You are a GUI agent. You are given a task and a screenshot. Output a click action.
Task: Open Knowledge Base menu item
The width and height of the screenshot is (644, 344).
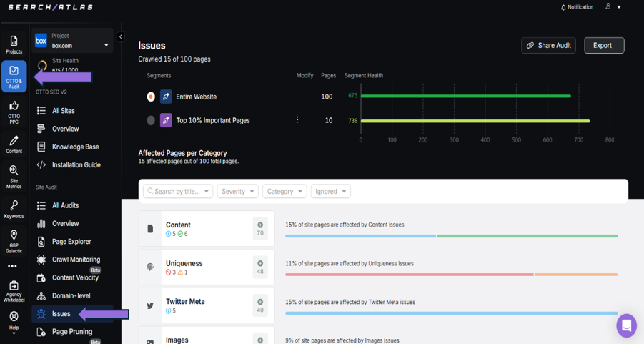[x=75, y=147]
